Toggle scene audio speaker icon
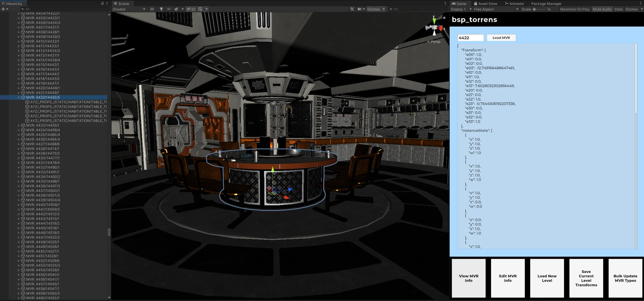Viewport: 644px width, 301px height. (169, 9)
